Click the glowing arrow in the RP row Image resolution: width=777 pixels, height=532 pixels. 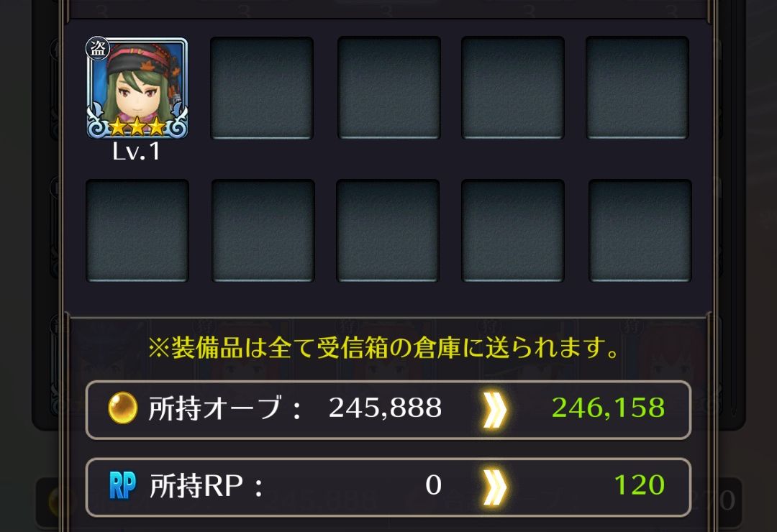point(495,487)
